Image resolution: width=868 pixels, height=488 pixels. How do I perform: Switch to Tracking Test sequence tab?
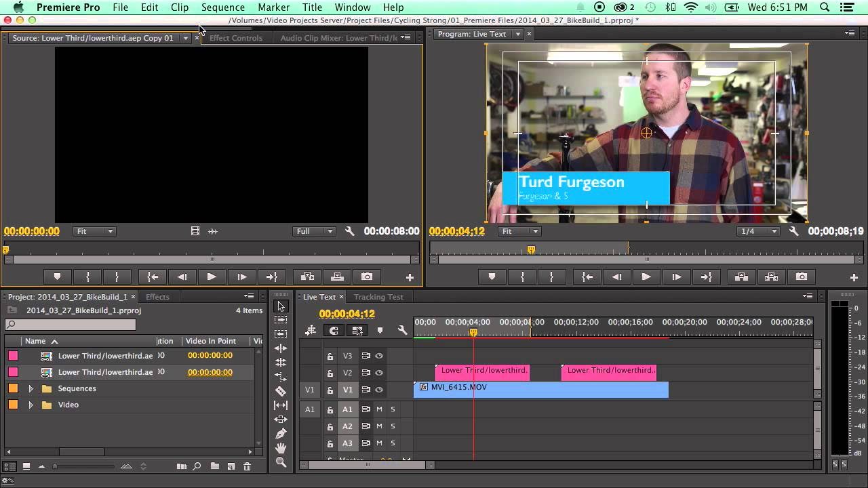[378, 297]
